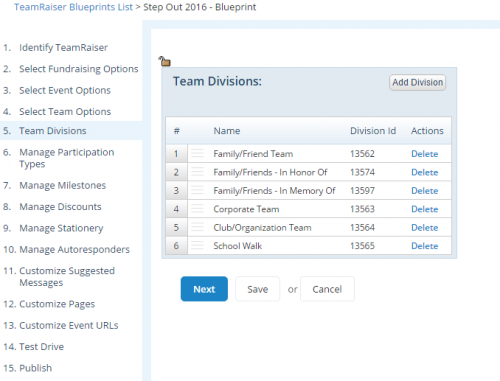Click Step Out 2016 - Blueprint breadcrumb text
500x381 pixels.
point(200,7)
